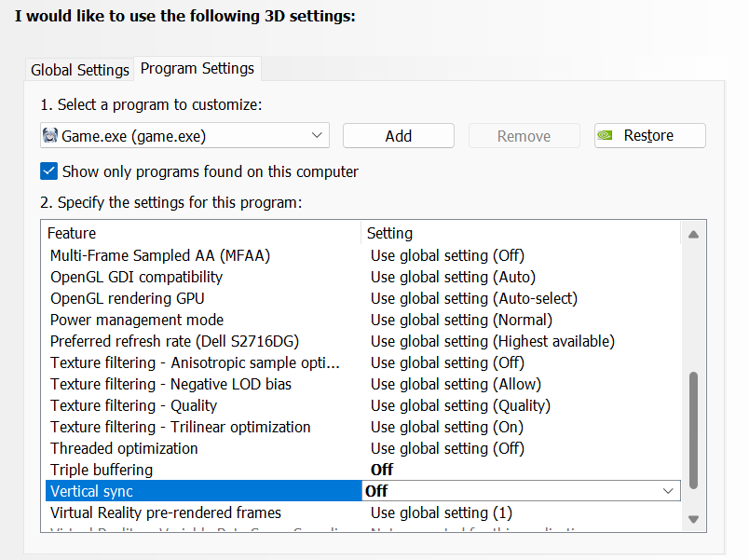Viewport: 749px width, 560px height.
Task: Click Use global setting (Allow) value
Action: (x=456, y=385)
